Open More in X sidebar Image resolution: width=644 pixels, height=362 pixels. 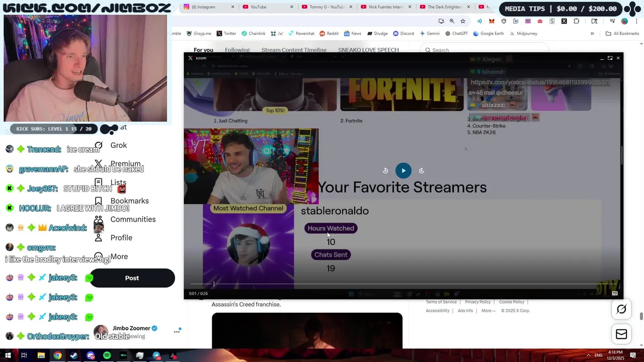[x=112, y=256]
